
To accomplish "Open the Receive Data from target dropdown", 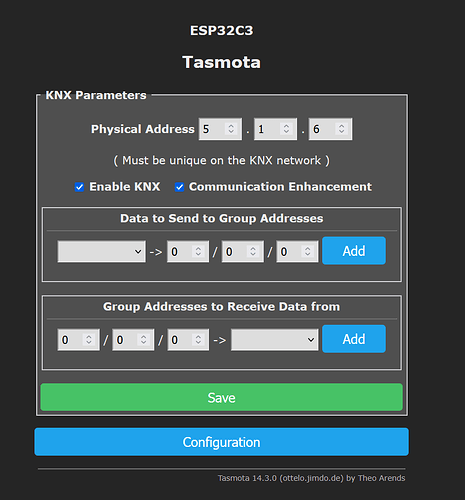I will [x=275, y=340].
